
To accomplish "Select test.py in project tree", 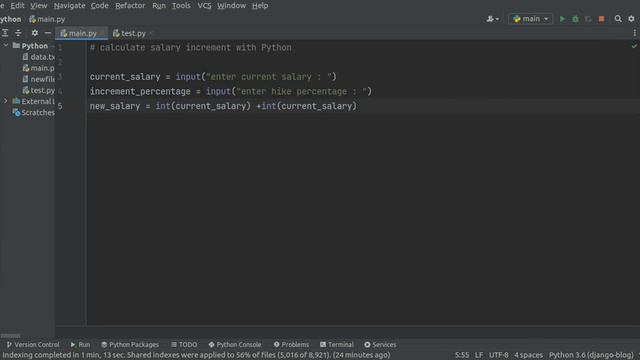I will click(x=38, y=90).
